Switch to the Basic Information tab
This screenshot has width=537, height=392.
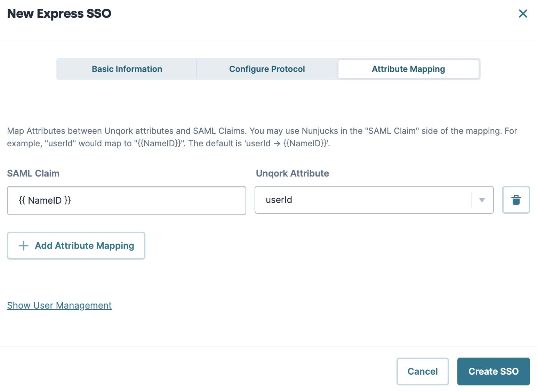[x=127, y=69]
